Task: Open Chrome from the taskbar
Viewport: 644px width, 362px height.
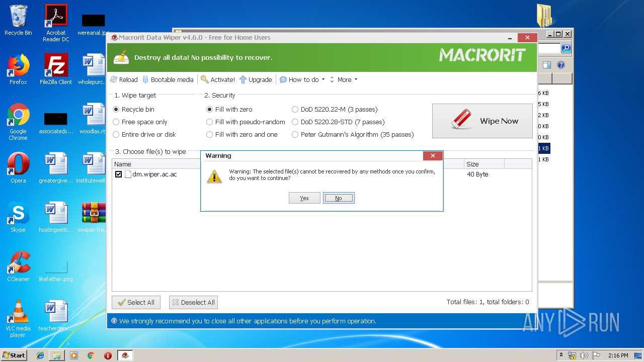Action: [91, 355]
